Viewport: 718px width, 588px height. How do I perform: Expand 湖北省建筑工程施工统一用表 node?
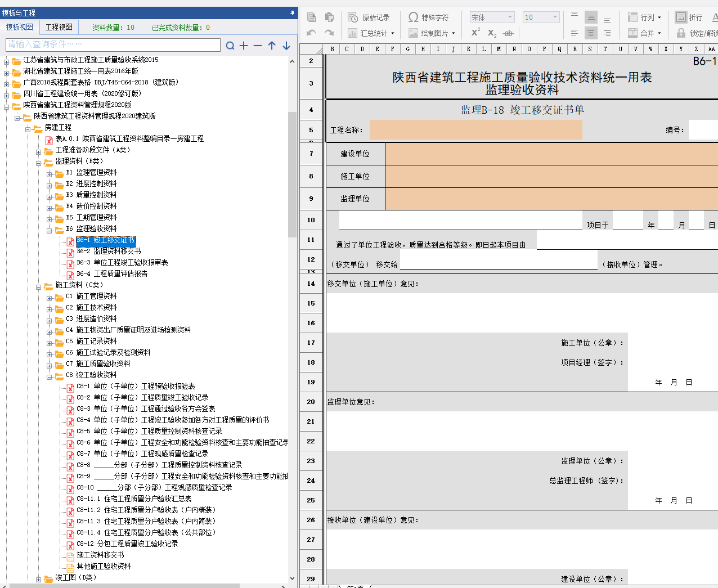(6, 73)
